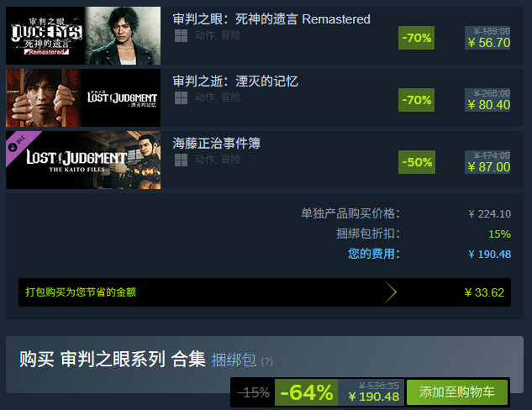
Task: Click title 海藤正治事件簿
Action: coord(217,144)
